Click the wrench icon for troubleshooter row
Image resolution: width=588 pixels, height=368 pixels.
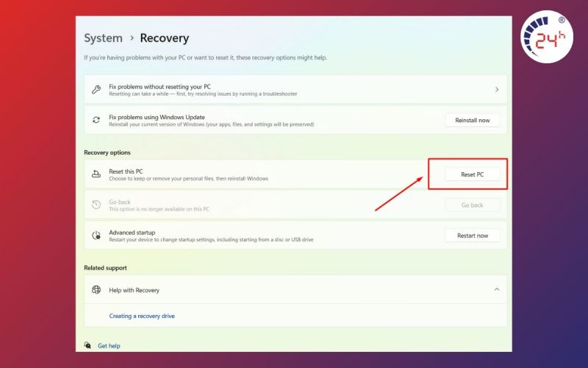[96, 90]
